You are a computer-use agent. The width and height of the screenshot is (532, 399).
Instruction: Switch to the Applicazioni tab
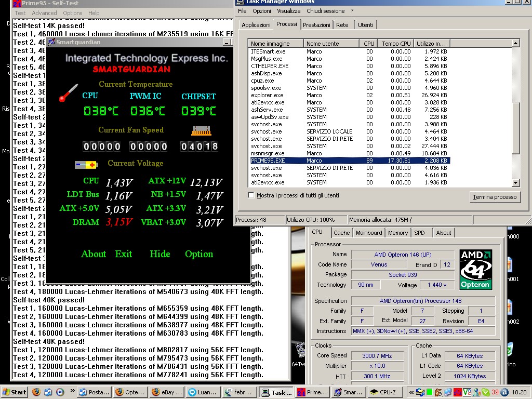click(x=256, y=25)
